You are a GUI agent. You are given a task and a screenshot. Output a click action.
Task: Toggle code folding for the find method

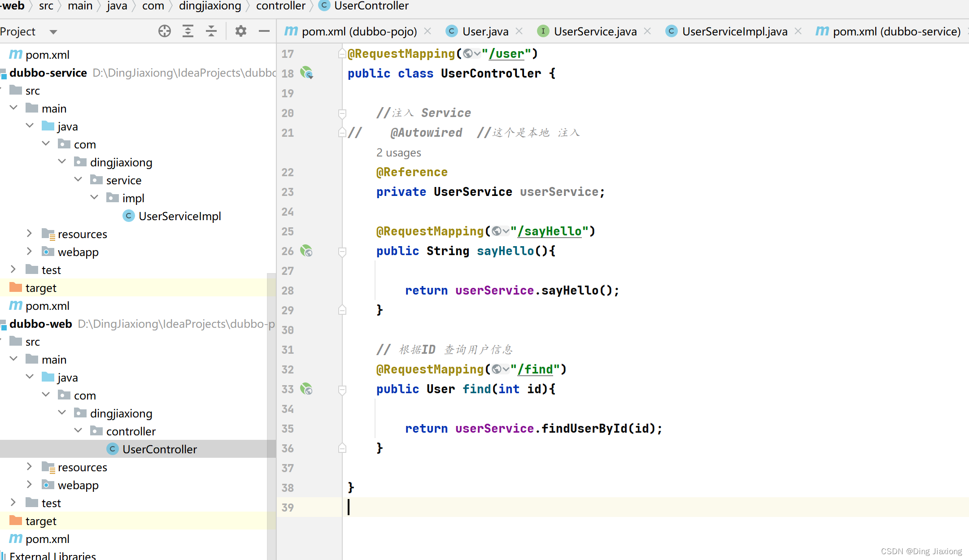click(x=342, y=390)
